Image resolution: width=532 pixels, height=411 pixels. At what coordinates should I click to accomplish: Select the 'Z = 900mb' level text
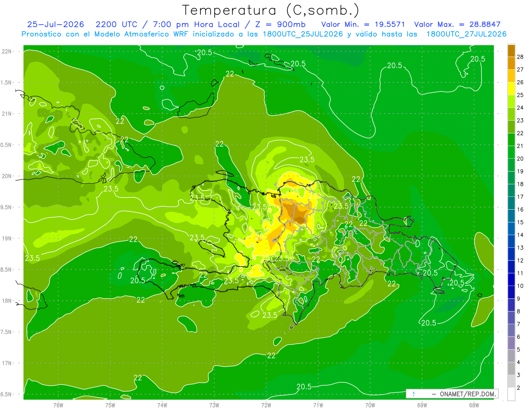pos(280,24)
